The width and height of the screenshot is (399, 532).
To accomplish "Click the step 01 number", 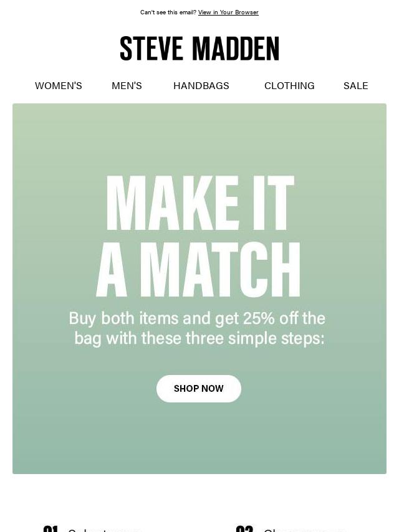I will 51,529.
